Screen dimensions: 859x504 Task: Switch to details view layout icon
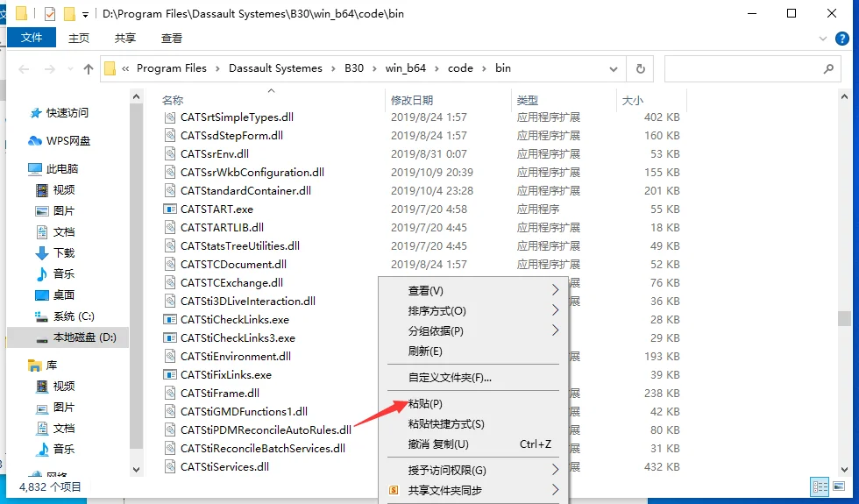coord(820,486)
